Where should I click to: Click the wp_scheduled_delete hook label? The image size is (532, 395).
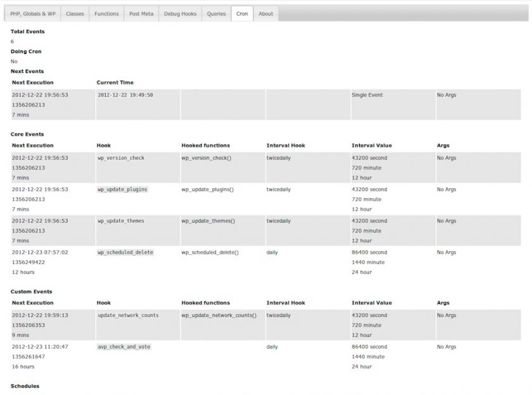click(x=125, y=252)
